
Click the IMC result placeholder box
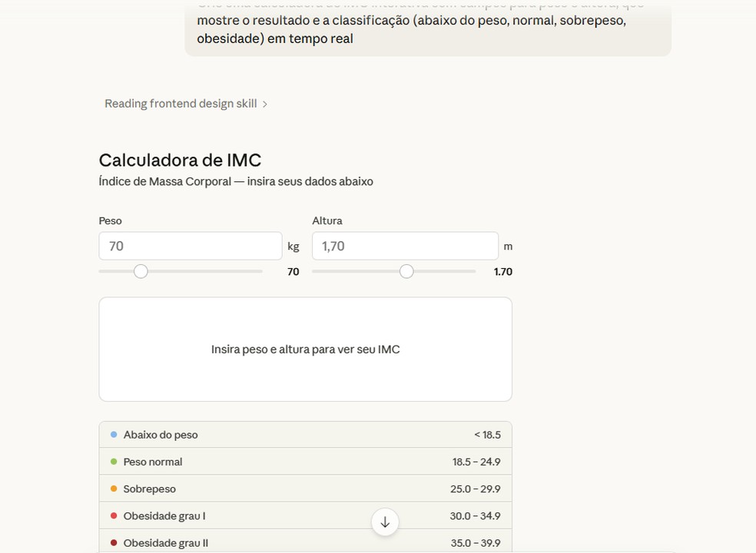[x=305, y=349]
